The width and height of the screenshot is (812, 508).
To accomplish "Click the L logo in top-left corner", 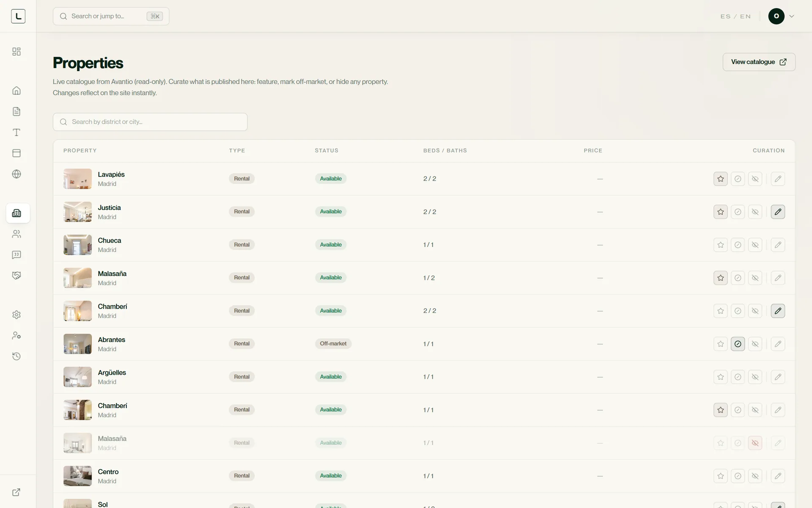I will pos(18,16).
